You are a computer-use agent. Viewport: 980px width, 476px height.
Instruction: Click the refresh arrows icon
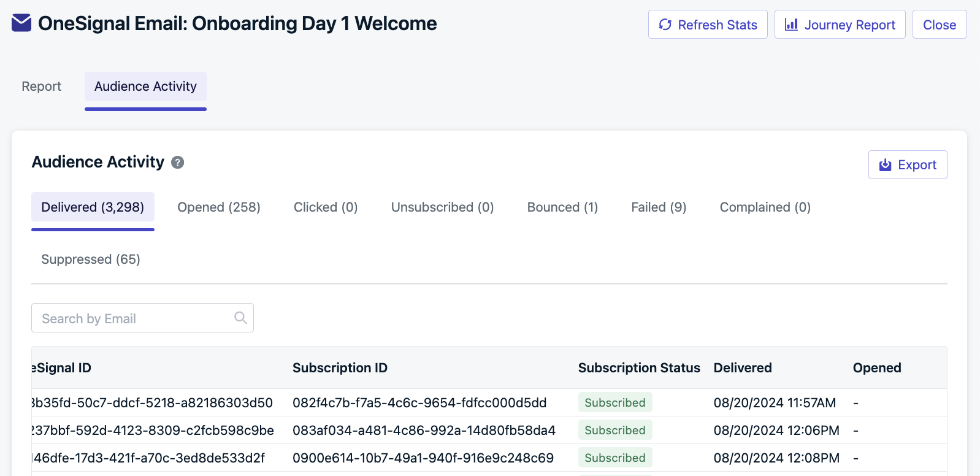click(665, 25)
